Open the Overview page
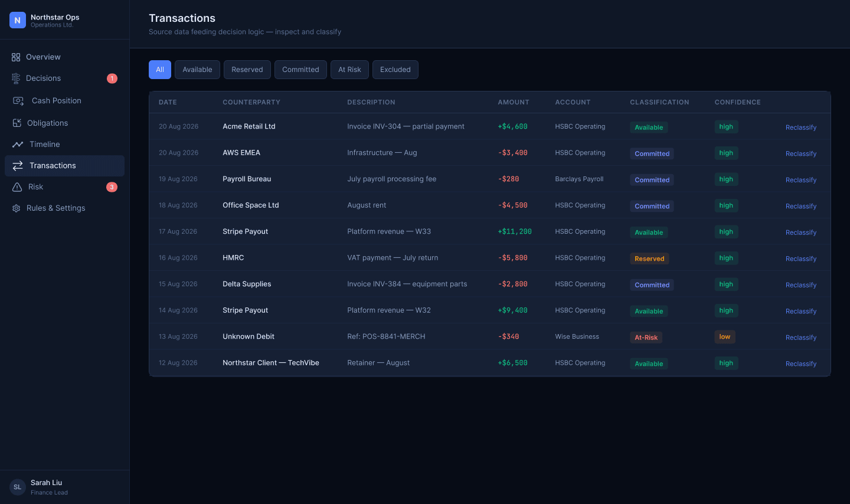The height and width of the screenshot is (504, 850). (x=64, y=57)
